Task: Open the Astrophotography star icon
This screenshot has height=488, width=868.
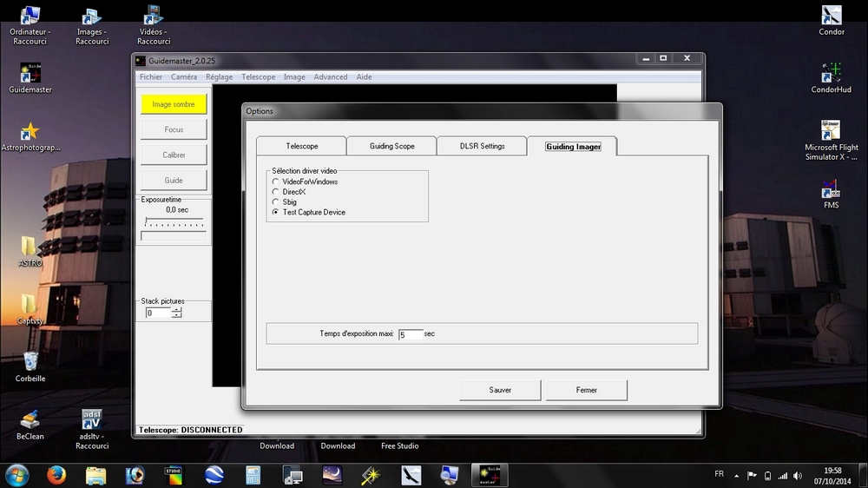Action: point(30,136)
